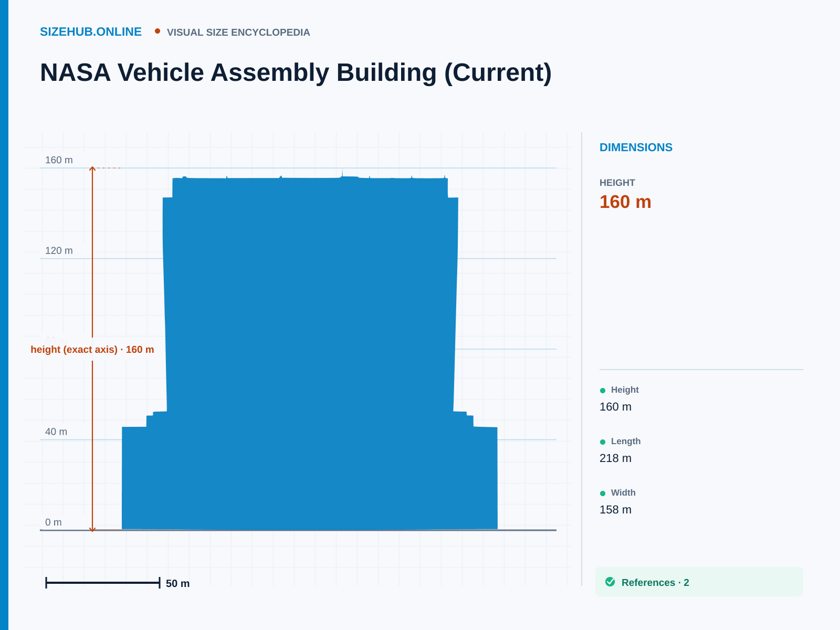Select the Length dimension label
The image size is (840, 630).
coord(626,441)
